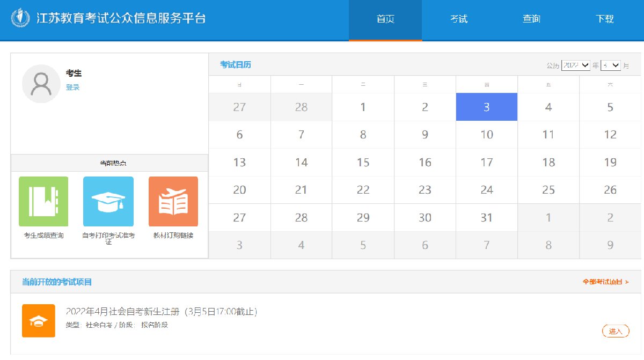Open the blue 自考打印考试准考证 graduation cap icon

tap(108, 202)
